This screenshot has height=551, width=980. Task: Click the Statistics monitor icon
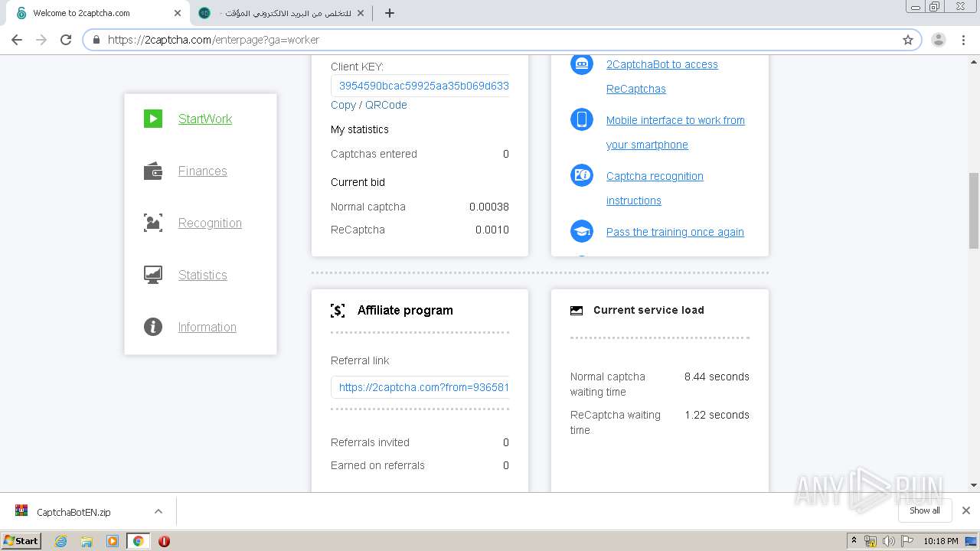pyautogui.click(x=153, y=275)
